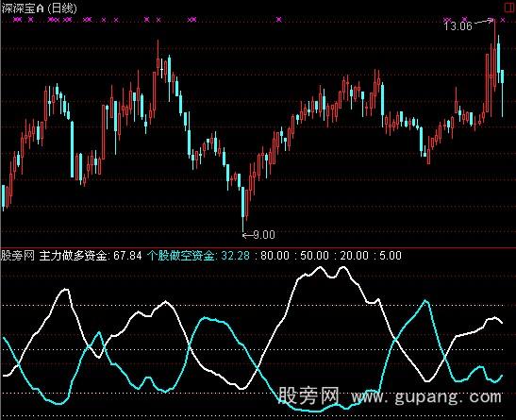Click the isolated magenta marker at chart top center

pos(279,20)
